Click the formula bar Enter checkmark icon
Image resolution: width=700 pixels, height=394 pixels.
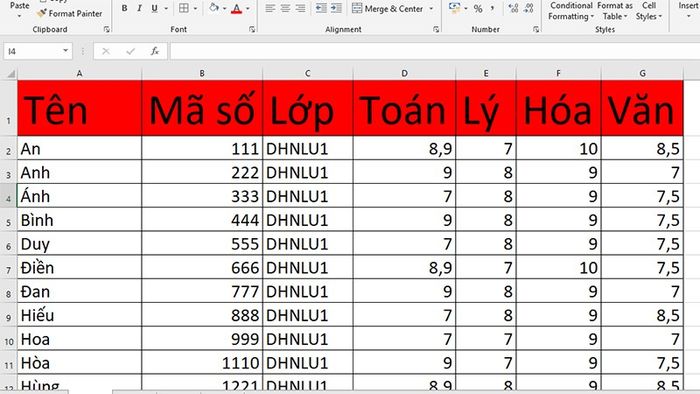coord(130,51)
